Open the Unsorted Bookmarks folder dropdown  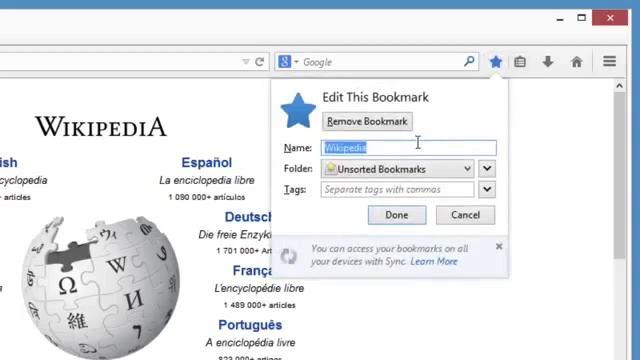coord(398,169)
